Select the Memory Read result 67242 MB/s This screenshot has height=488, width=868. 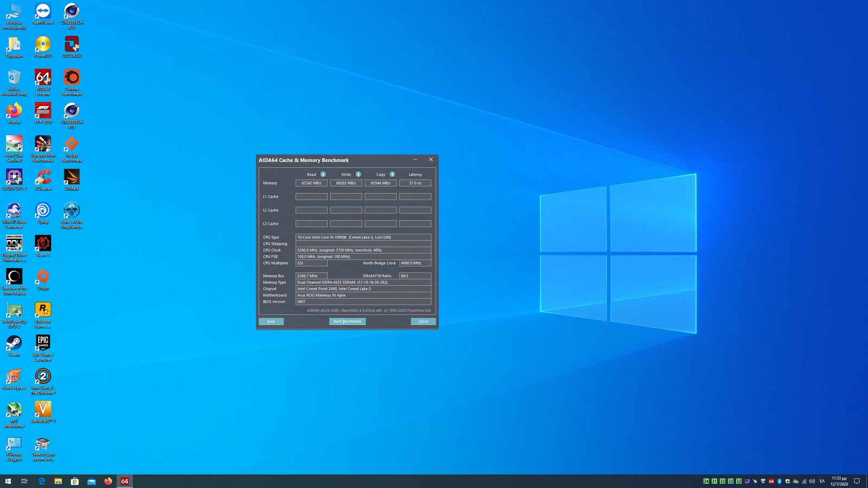311,183
